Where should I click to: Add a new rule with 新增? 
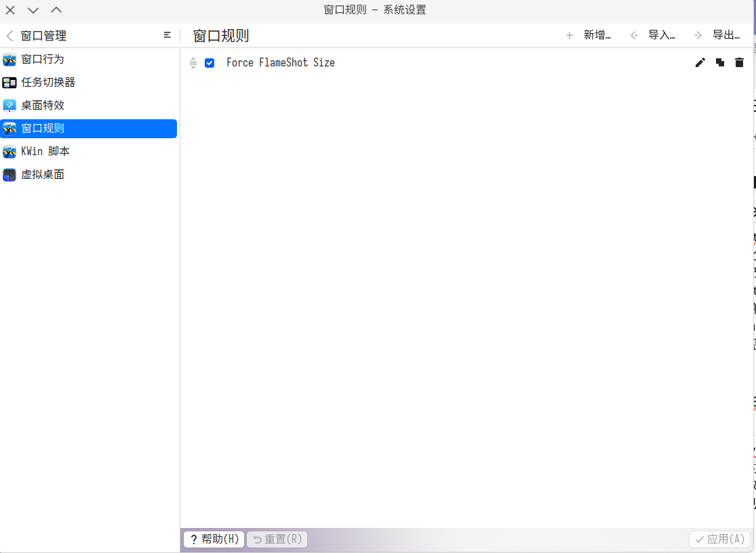589,35
